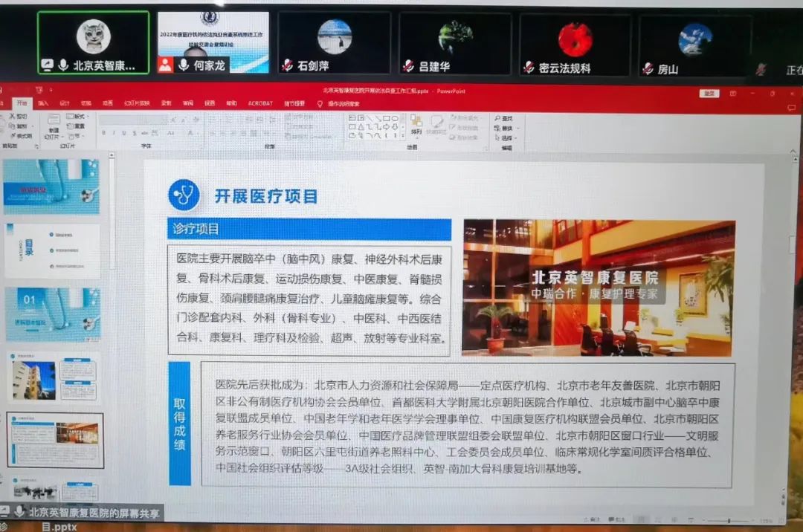Image resolution: width=803 pixels, height=532 pixels.
Task: Click the 查找 find button
Action: coord(504,118)
